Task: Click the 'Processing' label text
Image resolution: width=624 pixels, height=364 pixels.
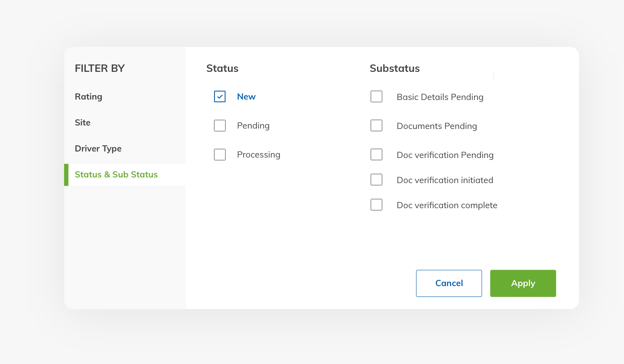Action: pyautogui.click(x=258, y=155)
